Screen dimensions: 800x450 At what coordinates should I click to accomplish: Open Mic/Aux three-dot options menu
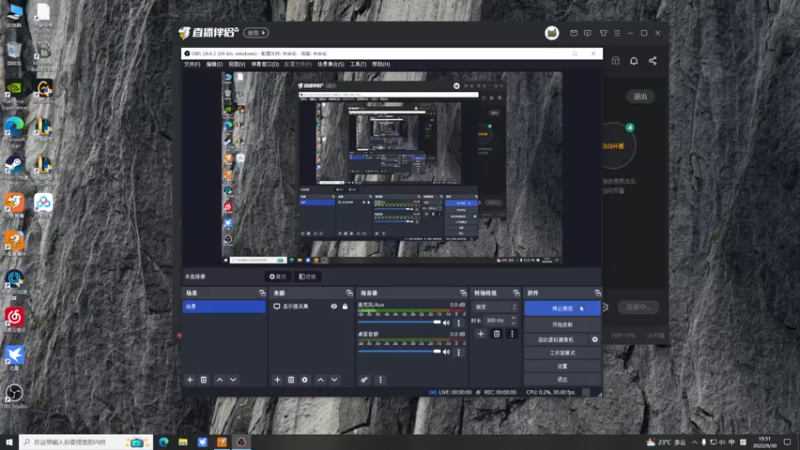click(x=459, y=322)
